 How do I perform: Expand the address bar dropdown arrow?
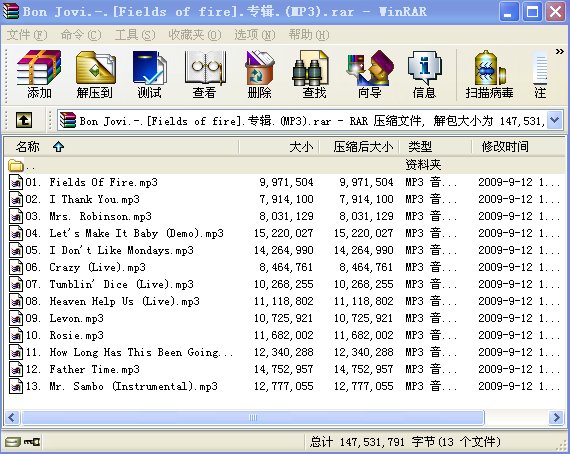(555, 120)
